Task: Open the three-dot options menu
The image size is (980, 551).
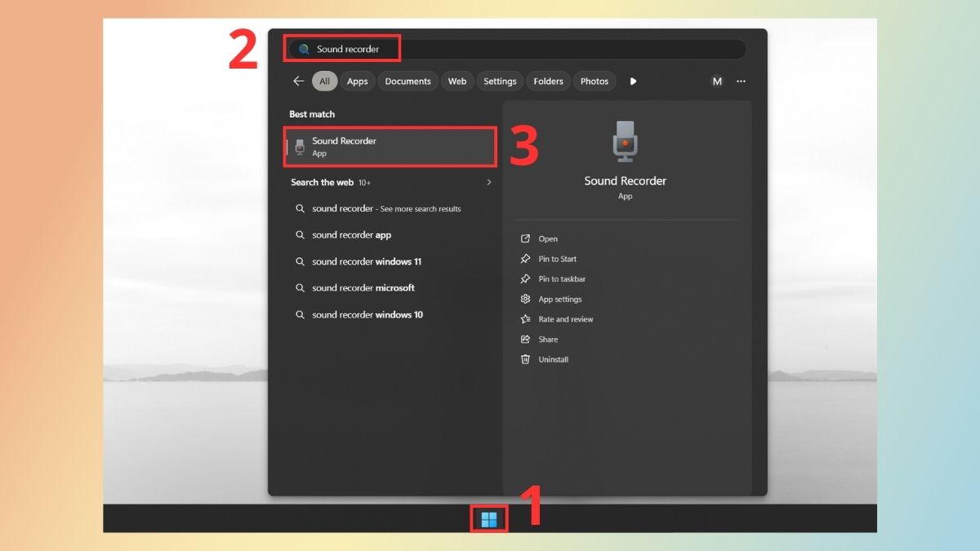Action: (x=741, y=81)
